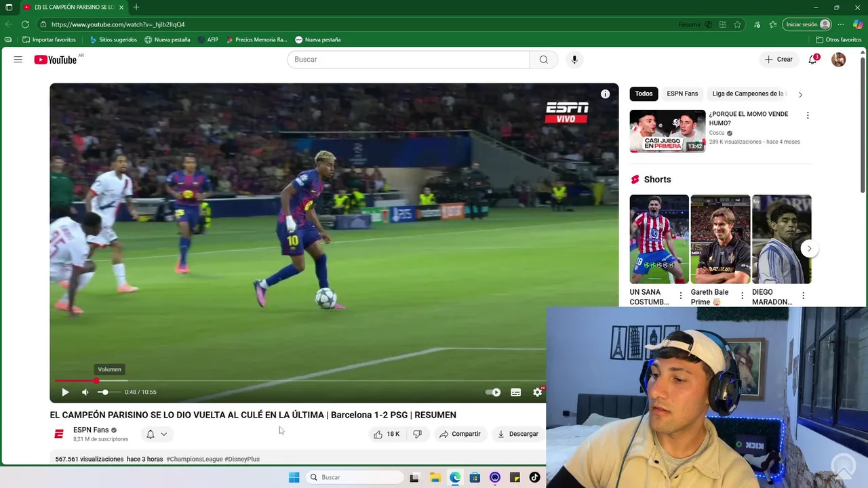This screenshot has height=488, width=868.
Task: Open AFIP bookmark
Action: [208, 40]
